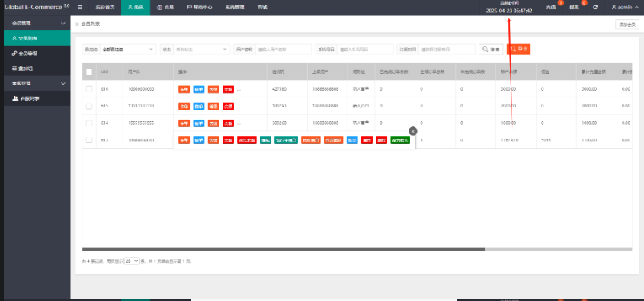This screenshot has height=301, width=644.
Task: Click the blue action button in UID 614 row
Action: 199,123
